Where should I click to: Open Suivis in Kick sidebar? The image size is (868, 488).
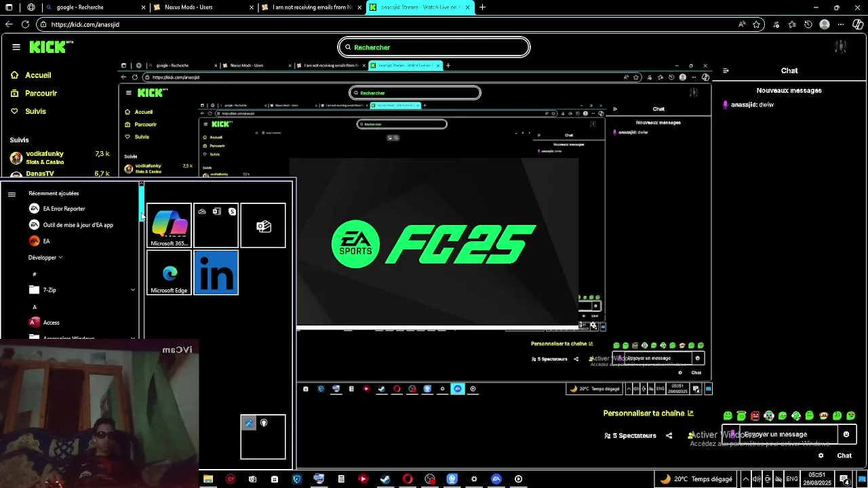[28, 111]
